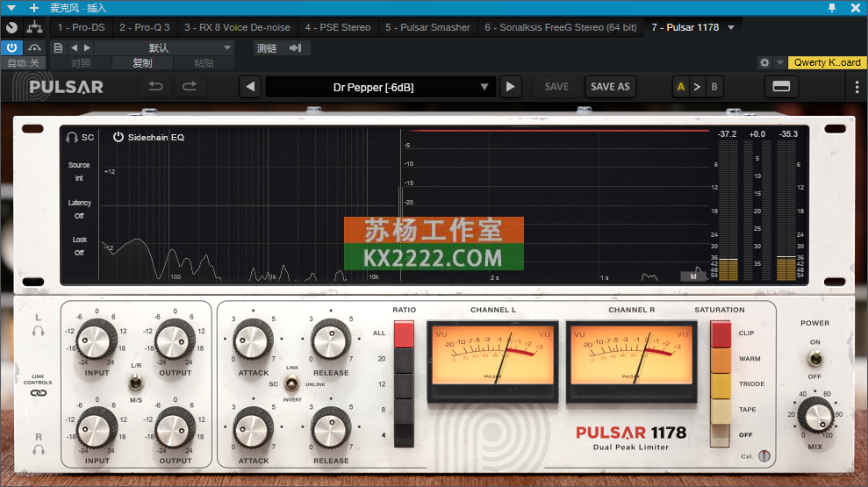Open the window menu triangle at top-left

[11, 8]
